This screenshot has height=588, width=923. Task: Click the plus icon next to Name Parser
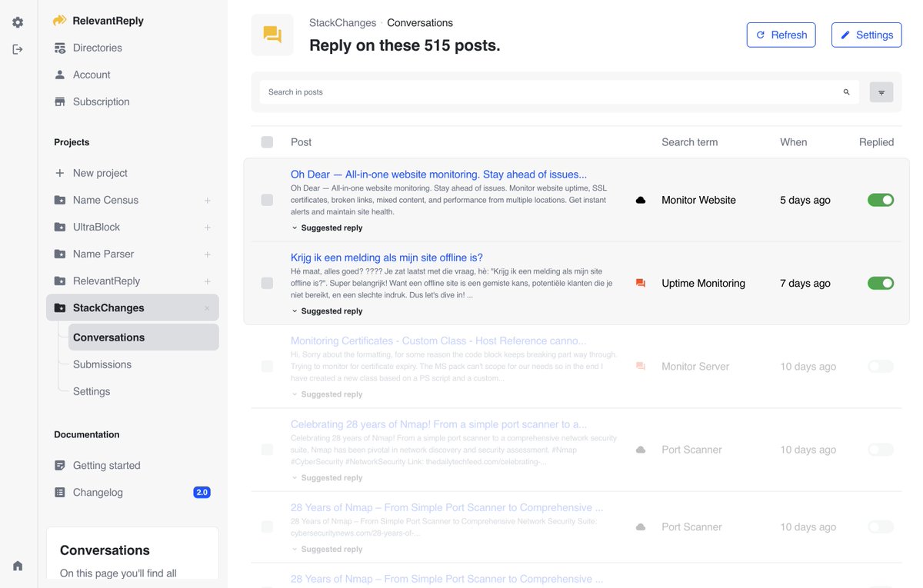(208, 254)
